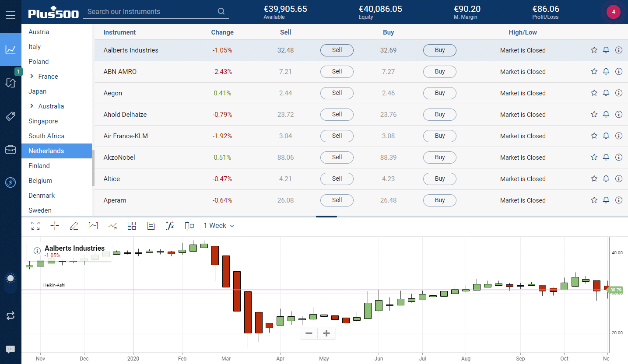Viewport: 628px width, 364px height.
Task: Star the Altice instrument
Action: coord(594,178)
